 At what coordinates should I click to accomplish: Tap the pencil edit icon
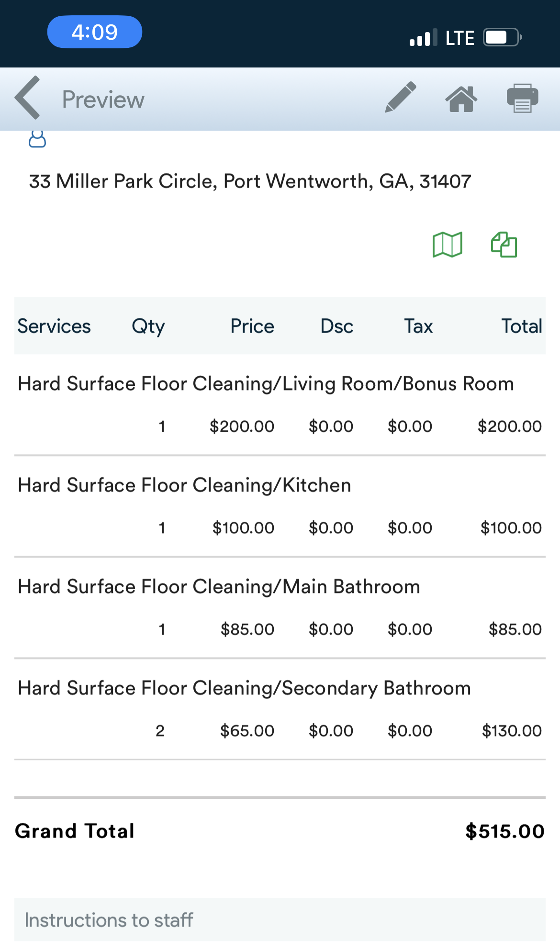click(400, 98)
